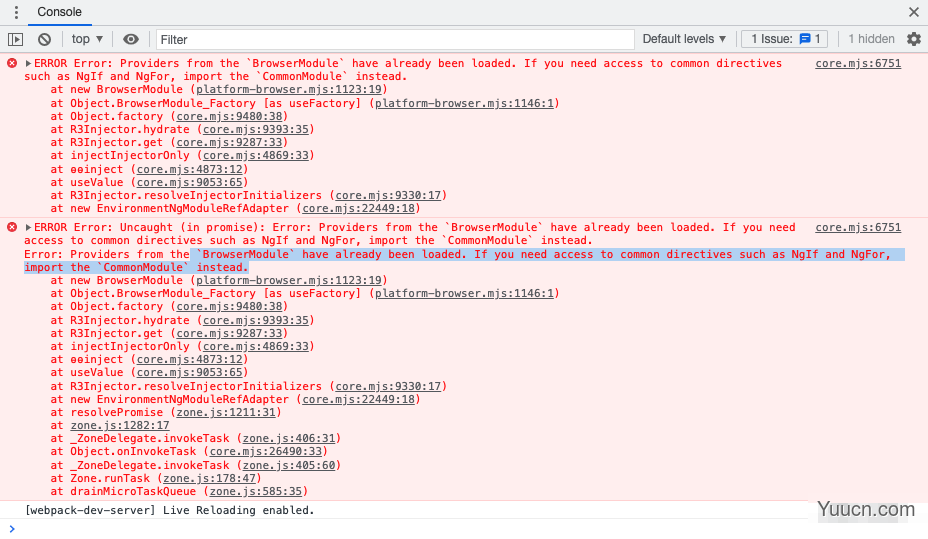Open zone.js:585:35 drainMicroTaskQueue link
The image size is (928, 539).
256,492
